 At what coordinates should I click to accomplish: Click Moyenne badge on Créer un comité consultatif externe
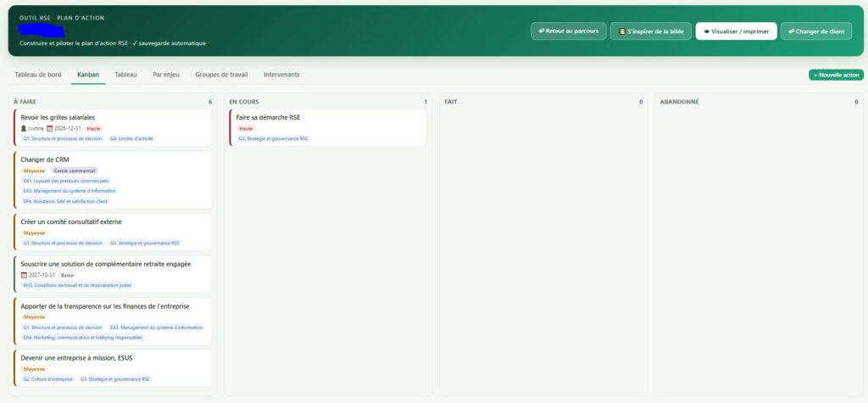click(34, 232)
